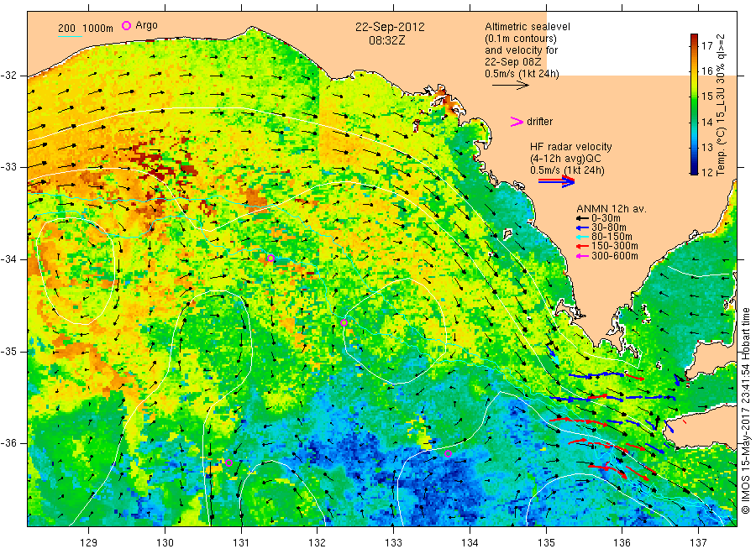Click the longitude label 129
Screen dimensions: 756x554
pyautogui.click(x=89, y=543)
